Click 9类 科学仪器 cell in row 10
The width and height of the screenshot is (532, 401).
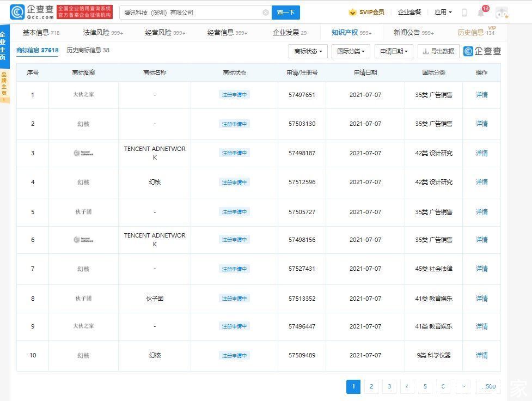433,355
